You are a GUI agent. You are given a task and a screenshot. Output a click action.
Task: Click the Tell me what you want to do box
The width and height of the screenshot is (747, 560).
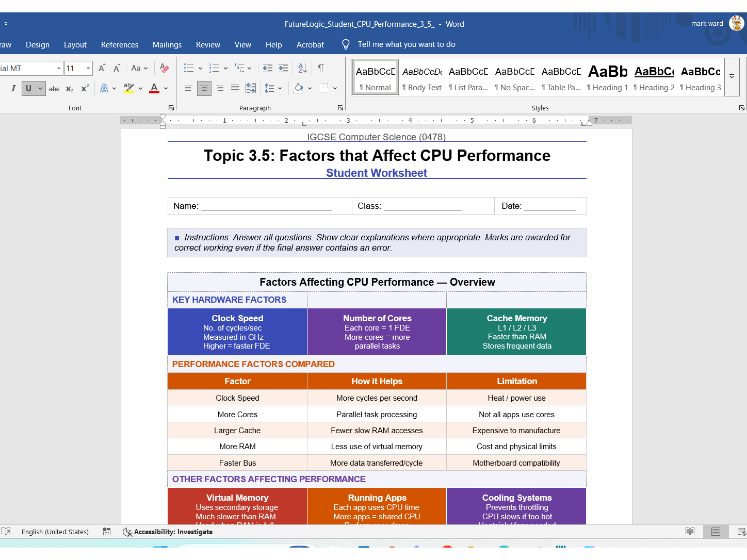coord(407,44)
